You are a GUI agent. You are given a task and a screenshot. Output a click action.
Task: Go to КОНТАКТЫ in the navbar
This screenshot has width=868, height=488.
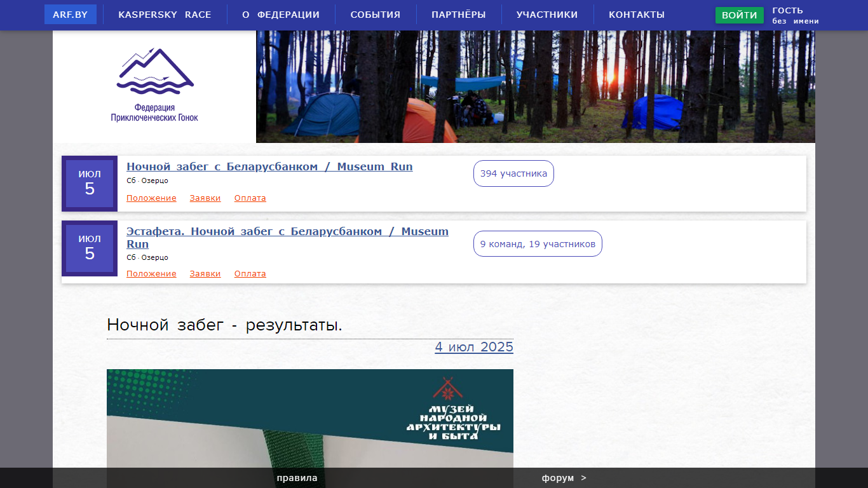pyautogui.click(x=637, y=15)
